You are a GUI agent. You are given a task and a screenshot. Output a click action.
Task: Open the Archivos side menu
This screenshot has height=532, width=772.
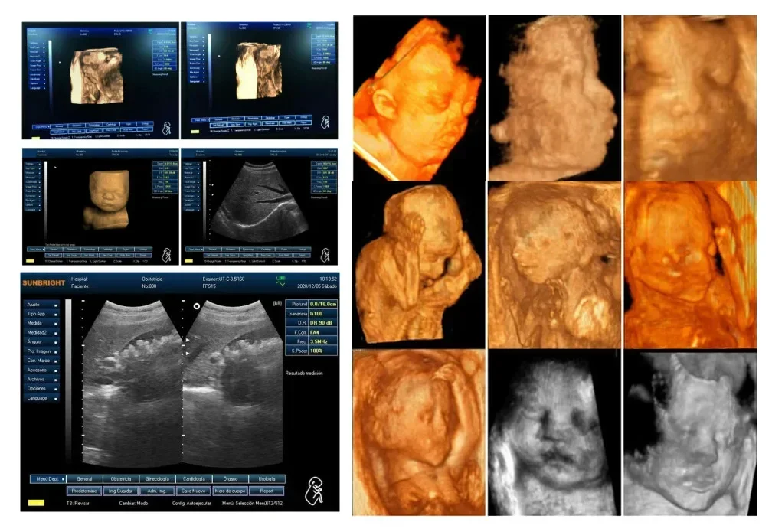coord(41,380)
